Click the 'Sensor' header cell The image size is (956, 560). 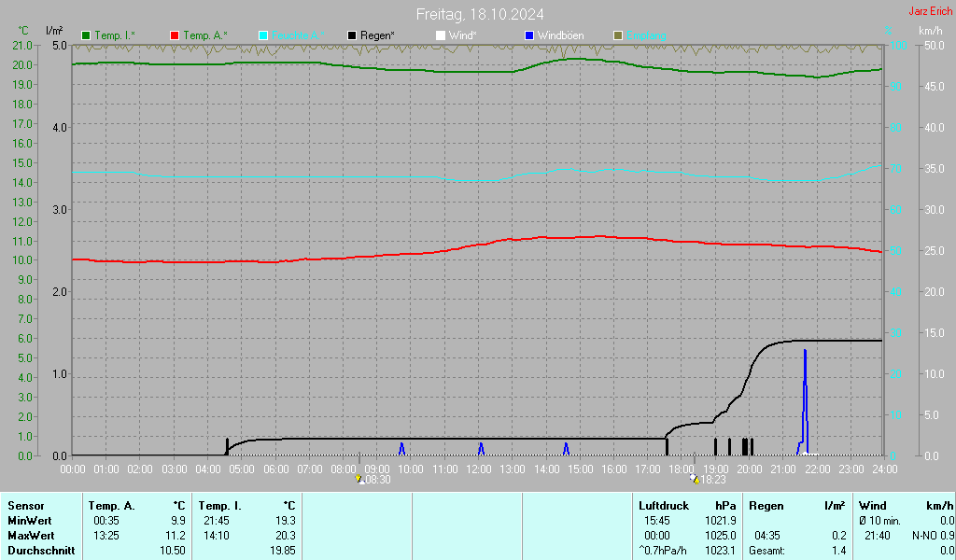pyautogui.click(x=26, y=506)
